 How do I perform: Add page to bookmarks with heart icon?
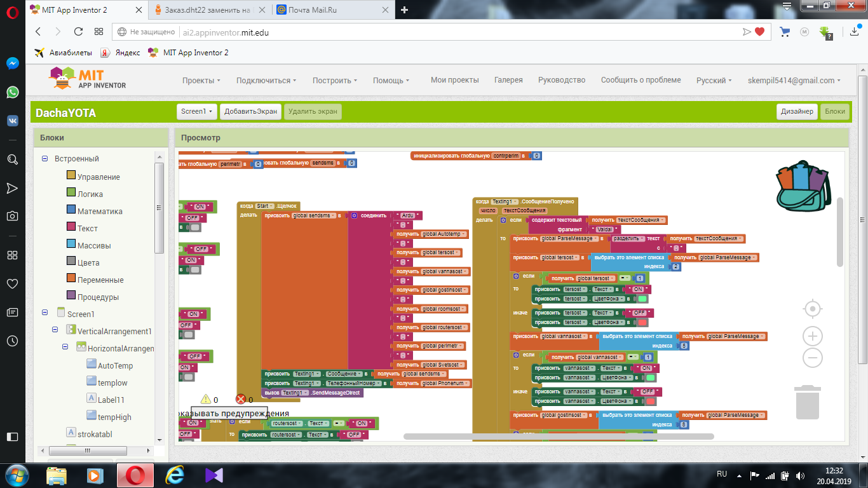coord(759,32)
